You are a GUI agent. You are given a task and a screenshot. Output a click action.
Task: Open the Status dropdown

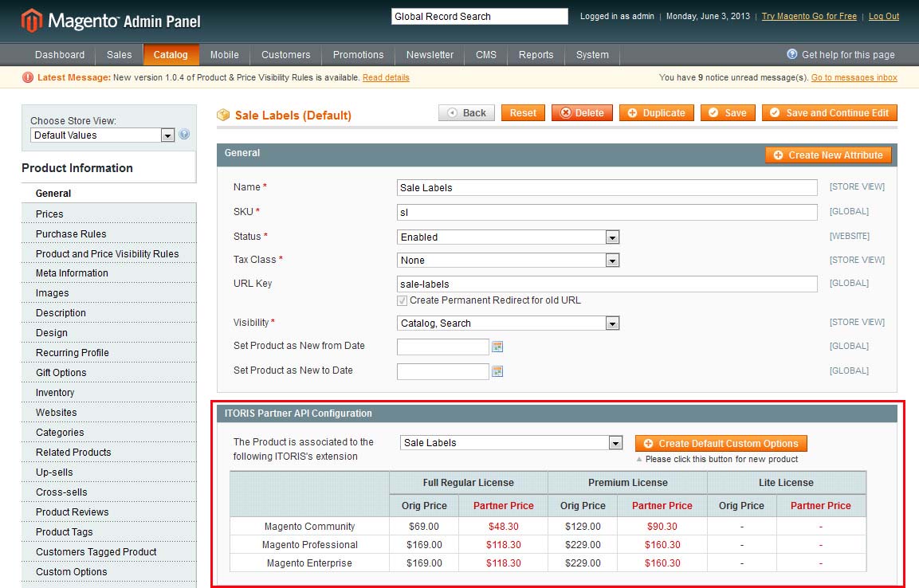(509, 237)
